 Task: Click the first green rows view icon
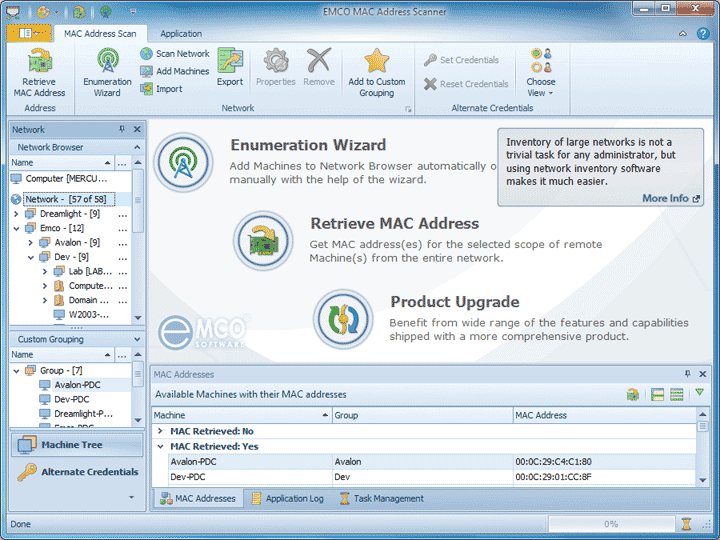(658, 394)
